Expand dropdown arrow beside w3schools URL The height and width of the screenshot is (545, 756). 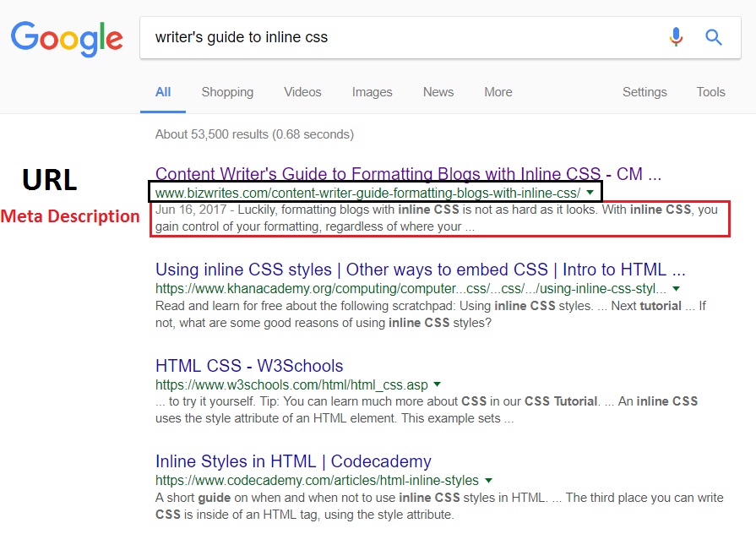point(438,384)
